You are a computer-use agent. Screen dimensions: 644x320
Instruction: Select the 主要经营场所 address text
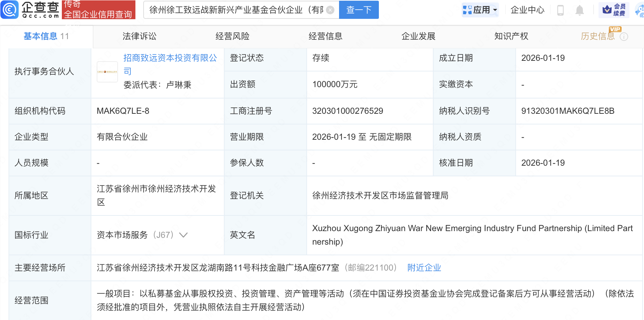coord(218,268)
